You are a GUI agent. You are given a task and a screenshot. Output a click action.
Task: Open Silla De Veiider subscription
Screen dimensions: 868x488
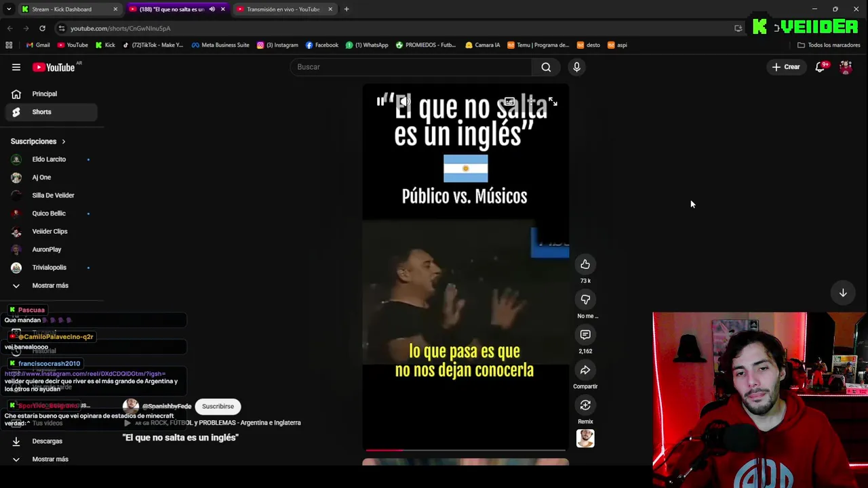[x=51, y=195]
